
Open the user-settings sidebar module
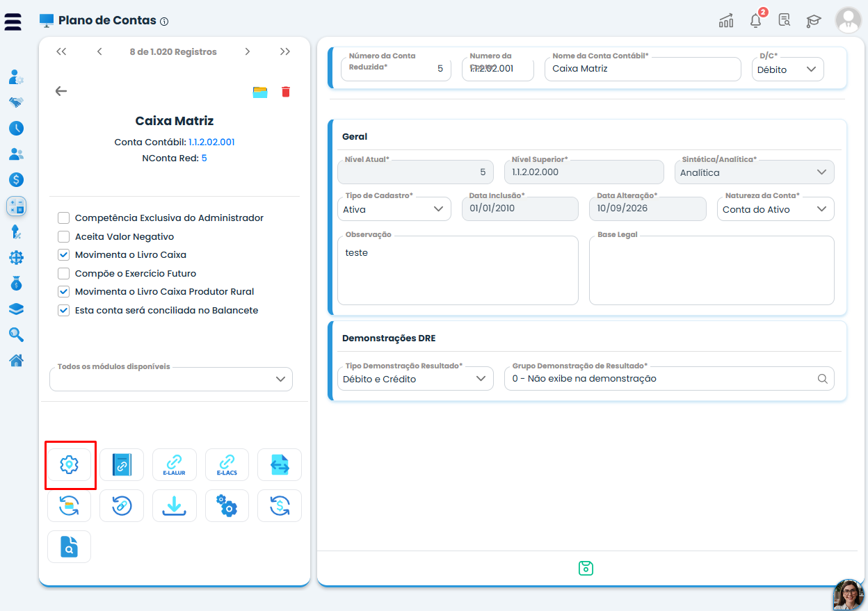(x=17, y=77)
